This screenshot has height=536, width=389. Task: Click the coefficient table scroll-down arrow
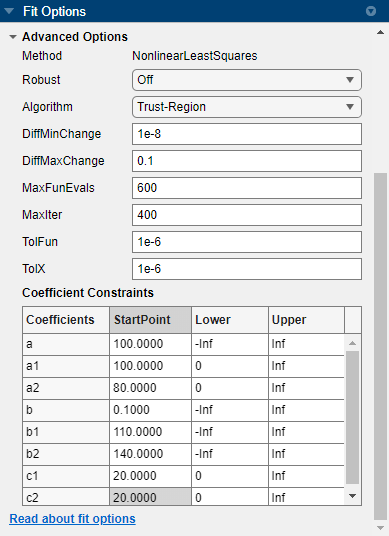coord(353,496)
